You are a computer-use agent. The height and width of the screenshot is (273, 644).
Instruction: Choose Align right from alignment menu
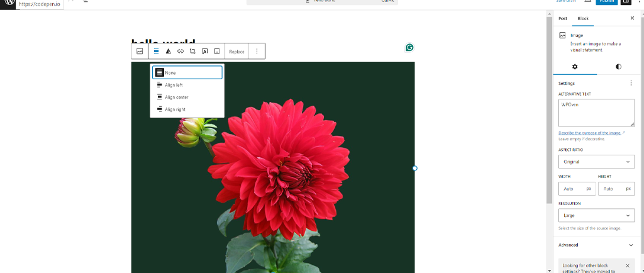point(187,109)
